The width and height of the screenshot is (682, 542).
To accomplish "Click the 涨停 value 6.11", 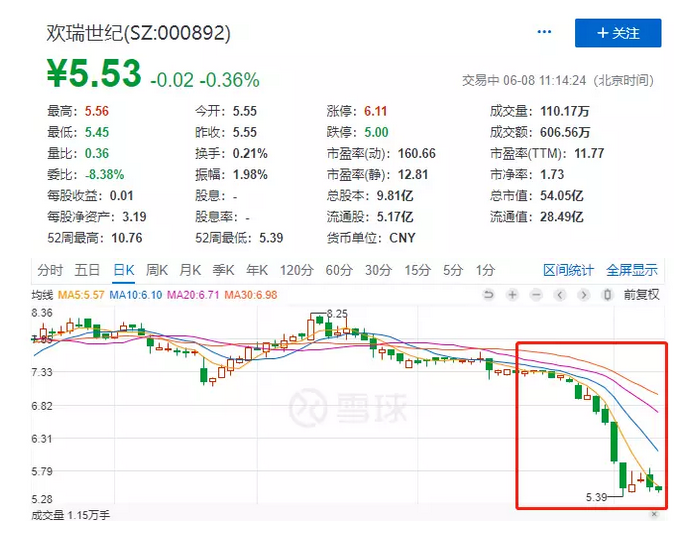I will coord(375,111).
